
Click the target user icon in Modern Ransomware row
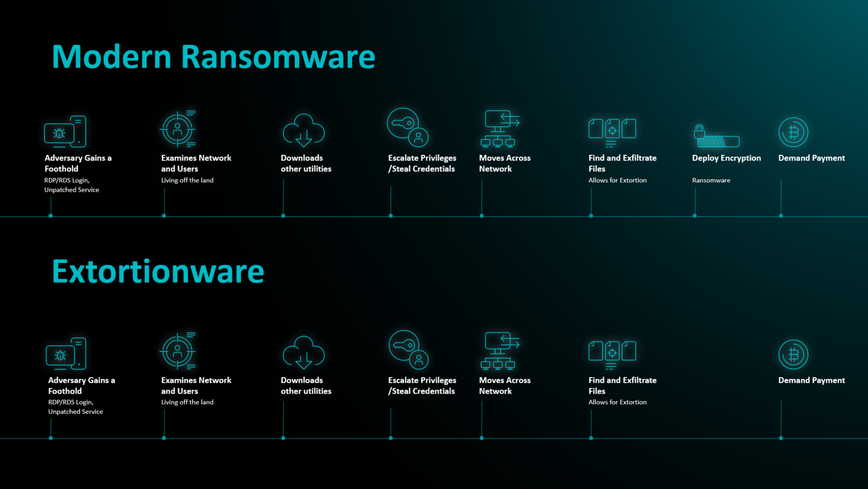pos(178,129)
